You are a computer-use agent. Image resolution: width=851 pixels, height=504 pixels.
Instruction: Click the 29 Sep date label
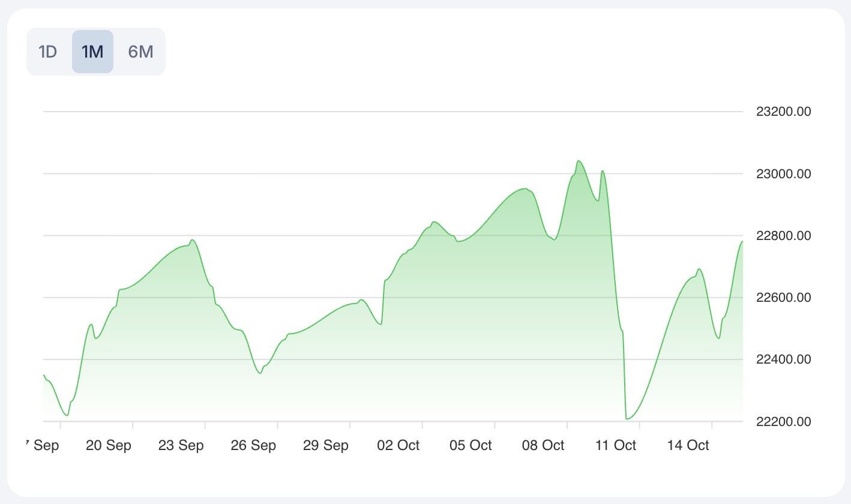tap(326, 445)
